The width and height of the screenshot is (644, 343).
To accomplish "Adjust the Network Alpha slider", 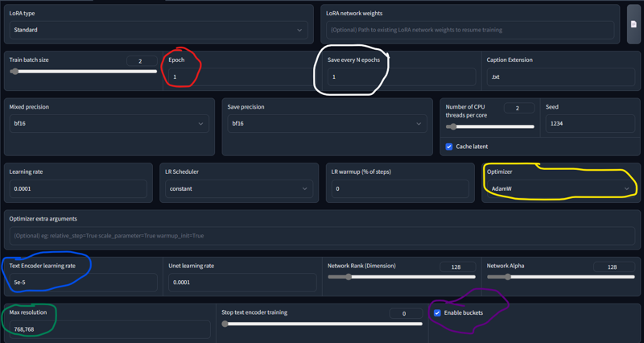I will pos(560,277).
